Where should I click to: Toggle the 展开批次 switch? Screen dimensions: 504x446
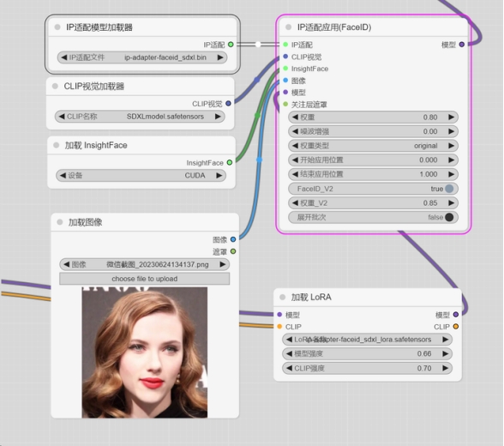[449, 217]
